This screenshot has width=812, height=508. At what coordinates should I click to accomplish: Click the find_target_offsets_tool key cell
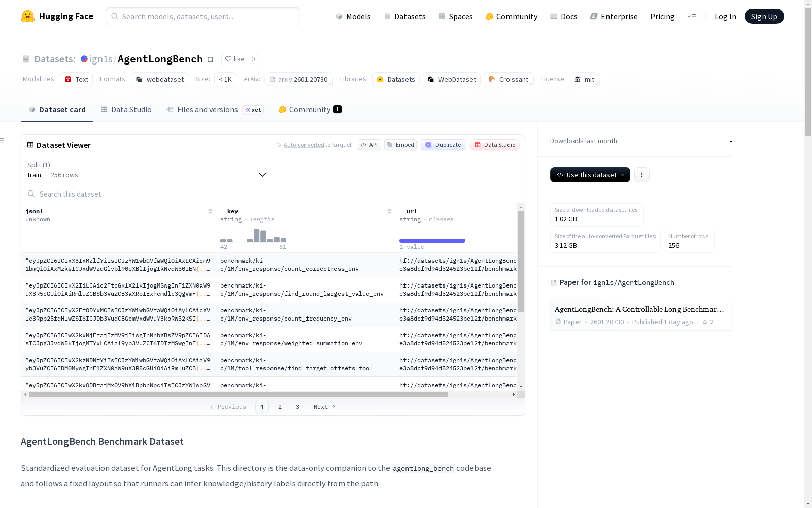coord(306,364)
